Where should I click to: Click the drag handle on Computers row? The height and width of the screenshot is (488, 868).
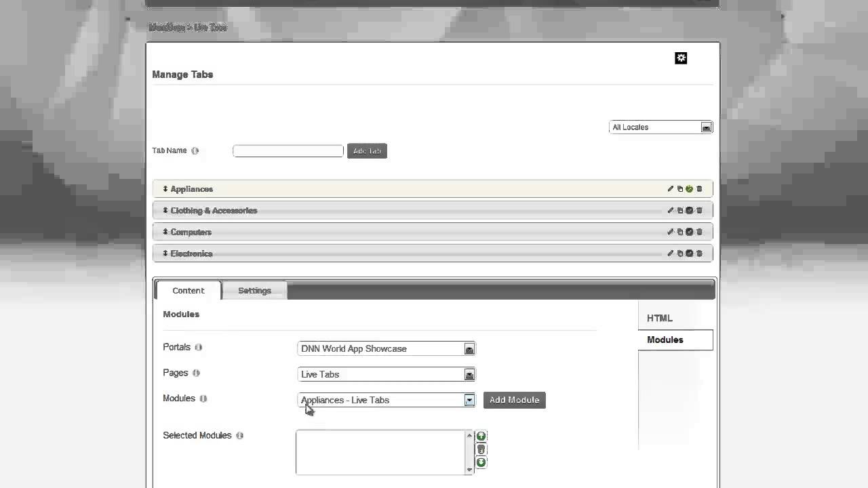tap(165, 232)
